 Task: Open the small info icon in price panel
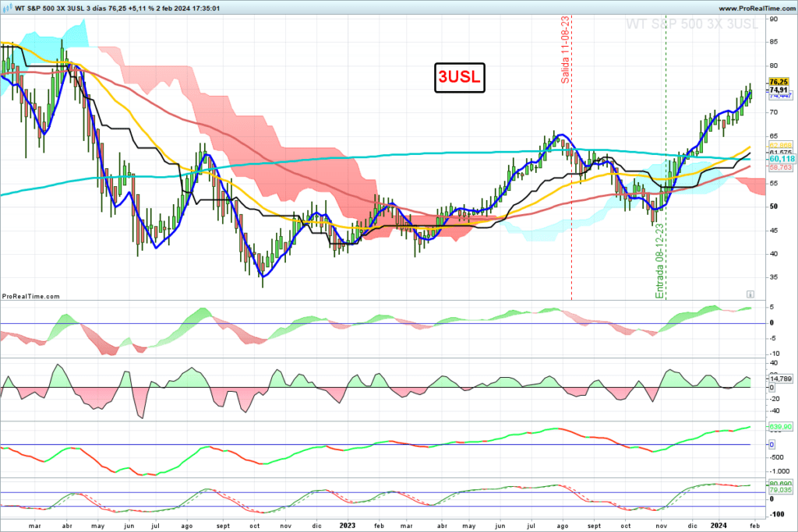750,294
